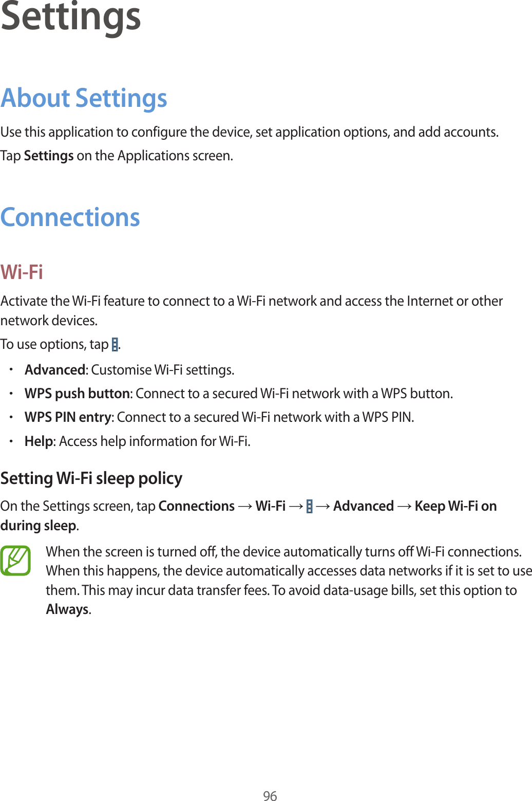Select the "About Settings" heading

[x=84, y=98]
